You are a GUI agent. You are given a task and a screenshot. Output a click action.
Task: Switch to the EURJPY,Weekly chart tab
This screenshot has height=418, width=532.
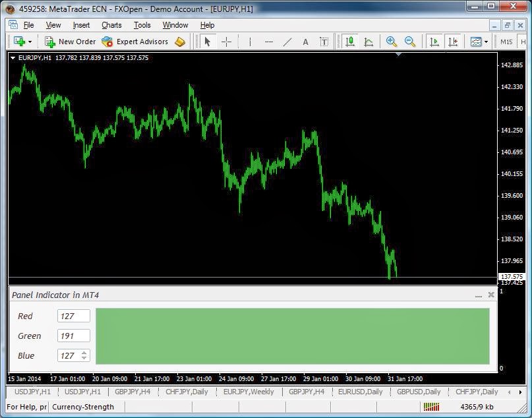tap(249, 392)
